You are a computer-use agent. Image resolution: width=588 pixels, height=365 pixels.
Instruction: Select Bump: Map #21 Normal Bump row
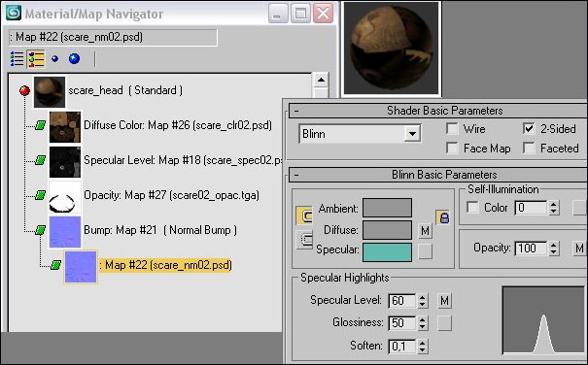[160, 230]
